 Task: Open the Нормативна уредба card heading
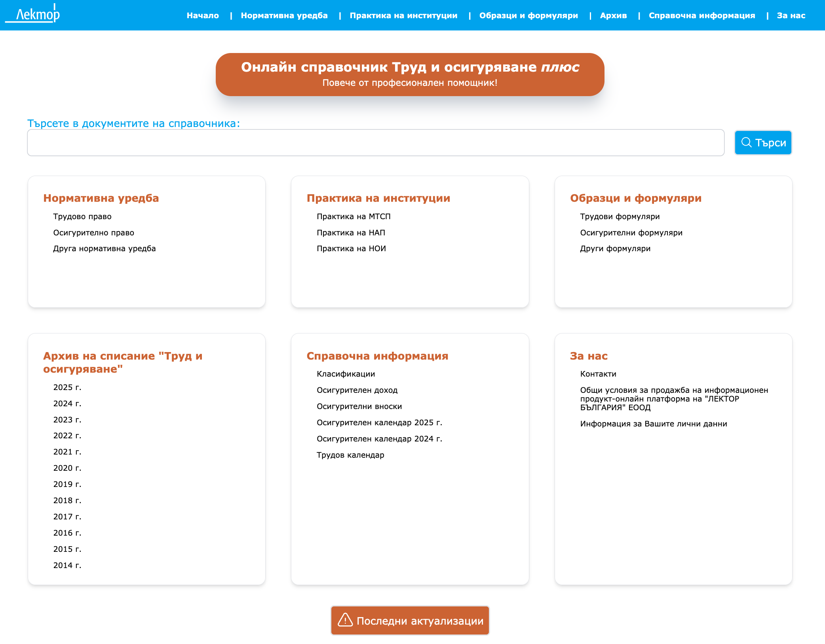coord(101,198)
